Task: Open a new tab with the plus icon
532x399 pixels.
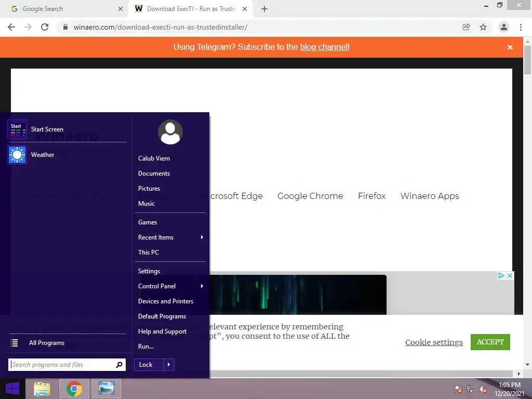Action: coord(264,9)
